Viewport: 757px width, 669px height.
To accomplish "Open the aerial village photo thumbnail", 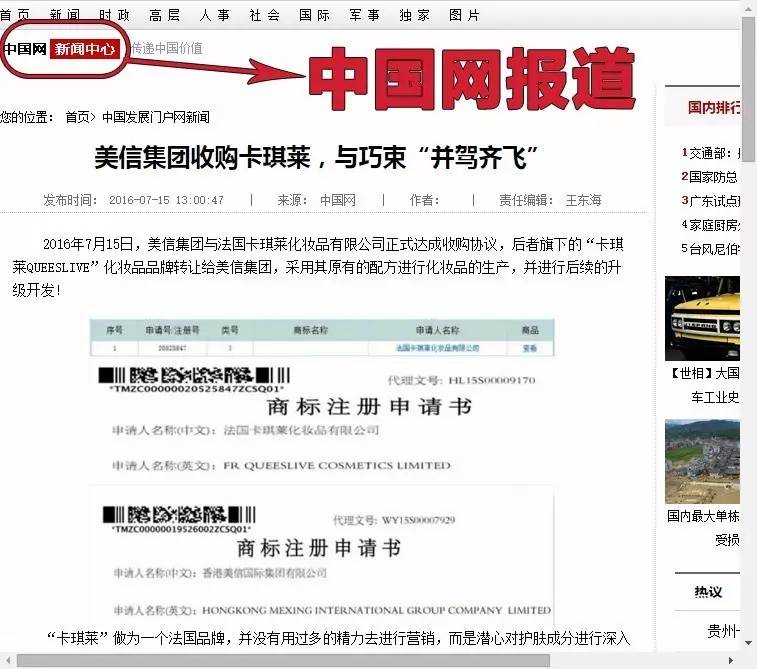I will pyautogui.click(x=702, y=462).
